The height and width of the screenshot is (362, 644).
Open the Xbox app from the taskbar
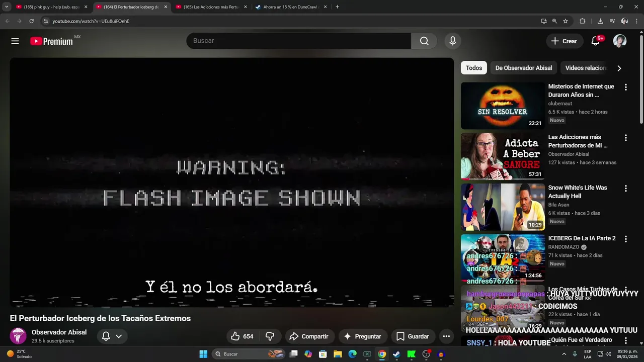click(367, 354)
